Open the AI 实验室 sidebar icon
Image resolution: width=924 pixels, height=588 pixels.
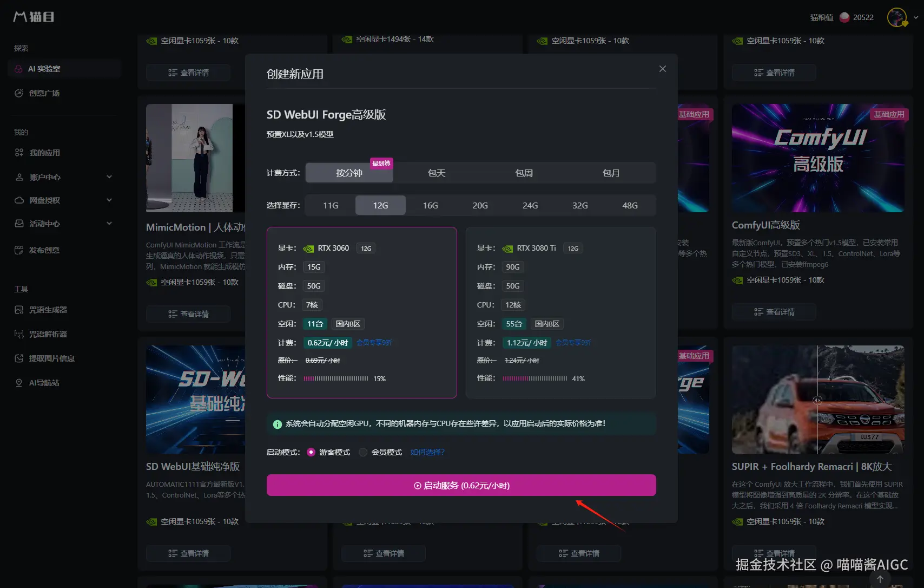19,69
